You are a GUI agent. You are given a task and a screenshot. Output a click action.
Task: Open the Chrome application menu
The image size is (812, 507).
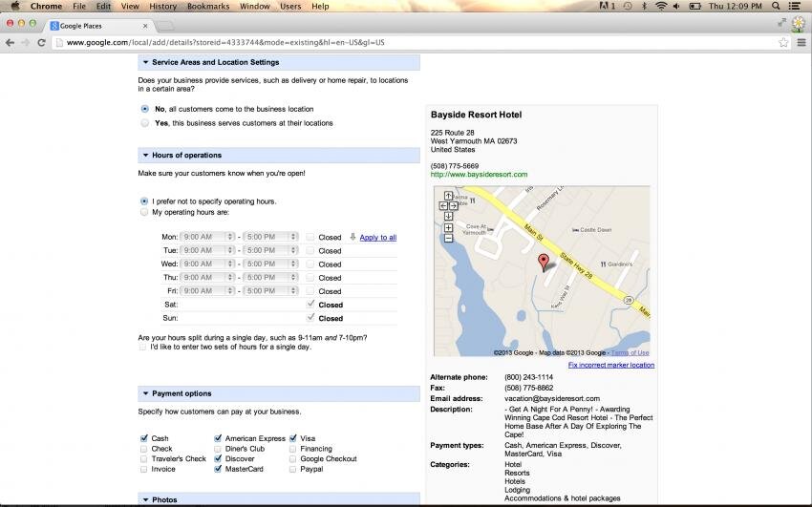pos(46,7)
